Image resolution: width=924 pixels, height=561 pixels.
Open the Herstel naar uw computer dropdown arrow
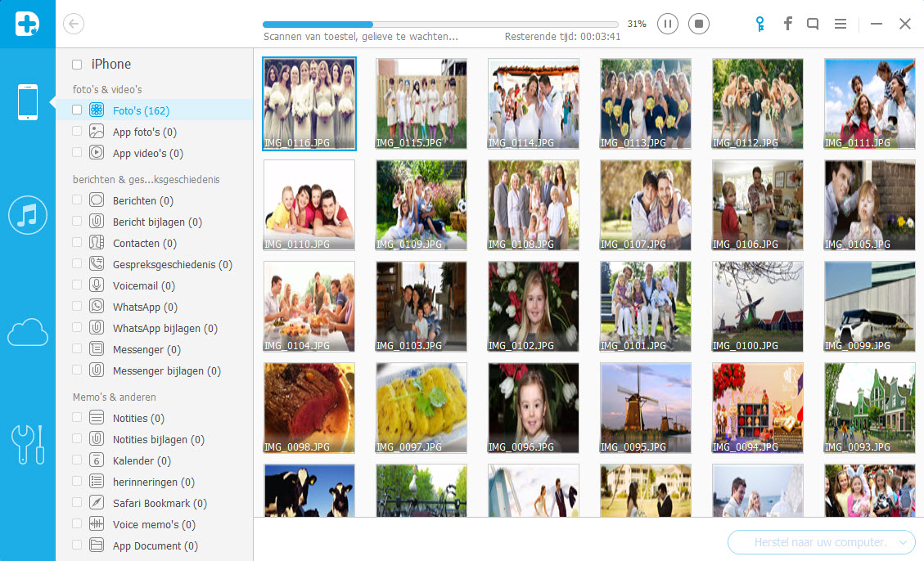pyautogui.click(x=903, y=543)
